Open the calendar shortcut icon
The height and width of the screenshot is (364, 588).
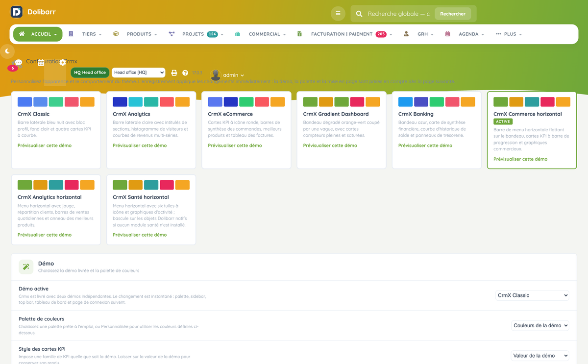pos(41,62)
